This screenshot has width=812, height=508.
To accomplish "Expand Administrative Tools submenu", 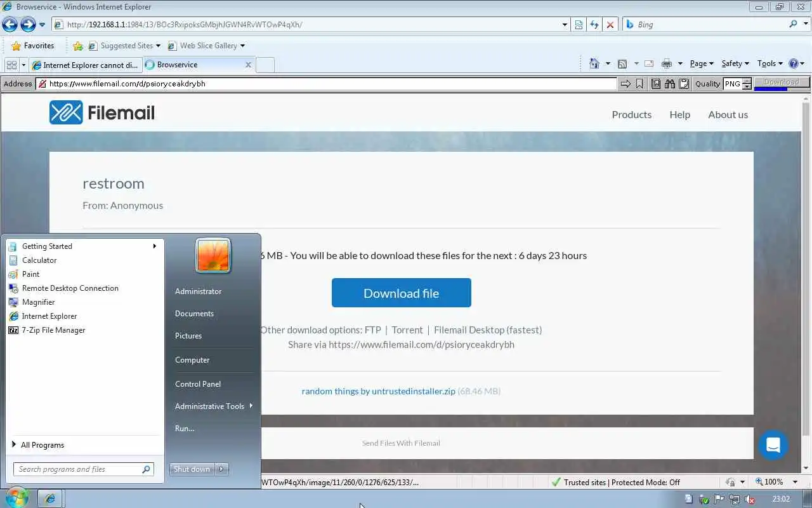I will pyautogui.click(x=213, y=406).
